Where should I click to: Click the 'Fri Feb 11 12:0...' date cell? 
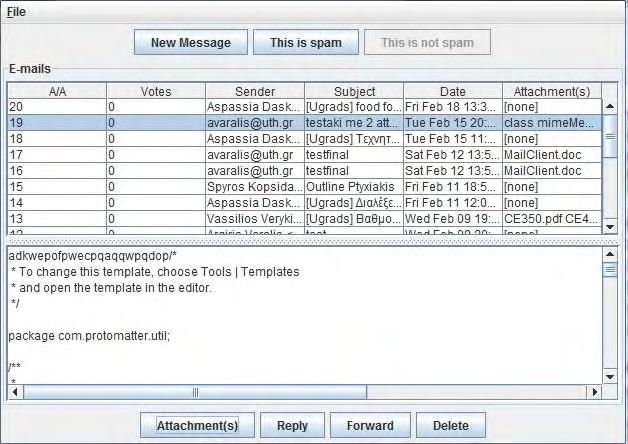(453, 203)
